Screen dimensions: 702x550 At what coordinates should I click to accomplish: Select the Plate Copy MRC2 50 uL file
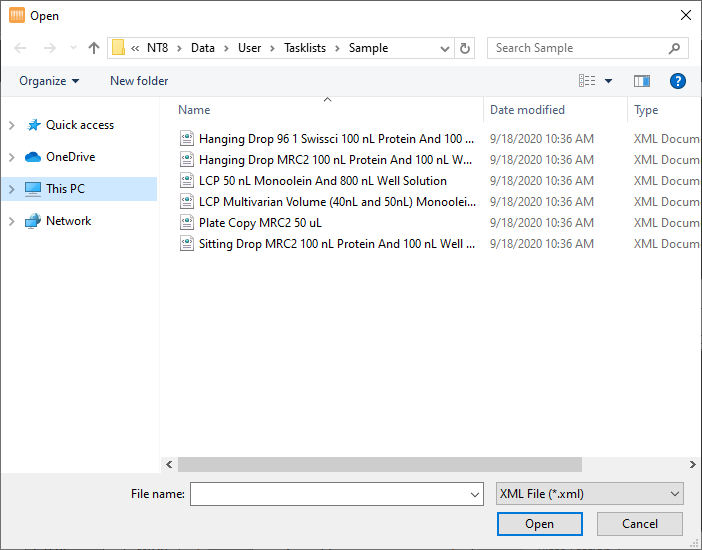point(259,223)
